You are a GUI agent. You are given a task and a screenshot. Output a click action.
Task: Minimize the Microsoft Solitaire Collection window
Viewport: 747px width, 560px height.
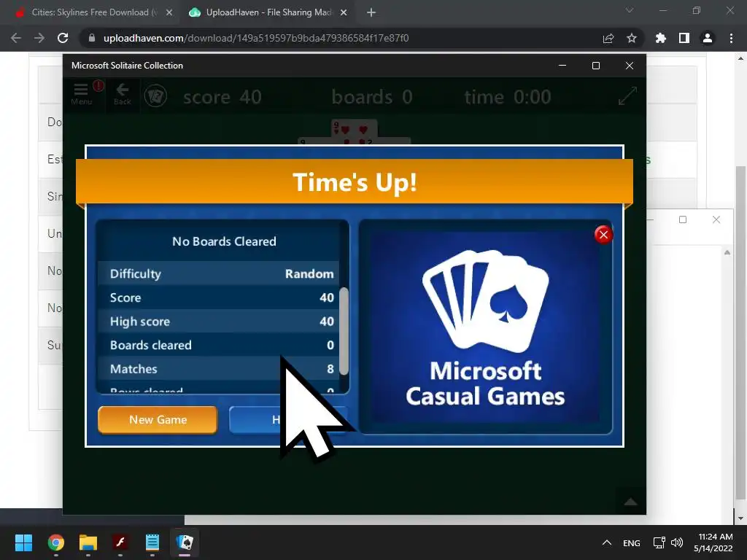click(x=562, y=65)
